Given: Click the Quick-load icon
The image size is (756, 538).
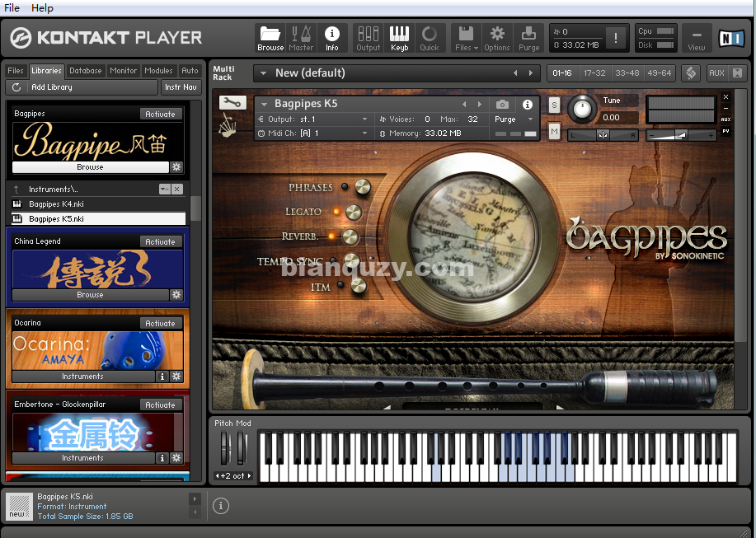Looking at the screenshot, I should click(x=429, y=38).
